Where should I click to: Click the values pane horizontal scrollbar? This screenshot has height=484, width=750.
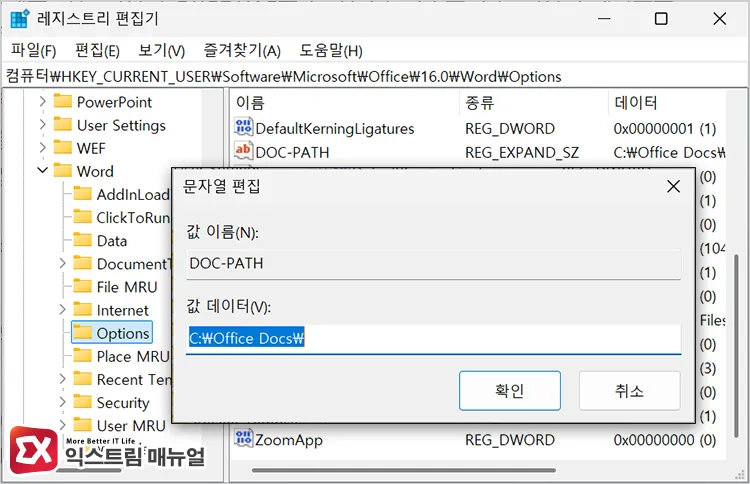tap(404, 470)
